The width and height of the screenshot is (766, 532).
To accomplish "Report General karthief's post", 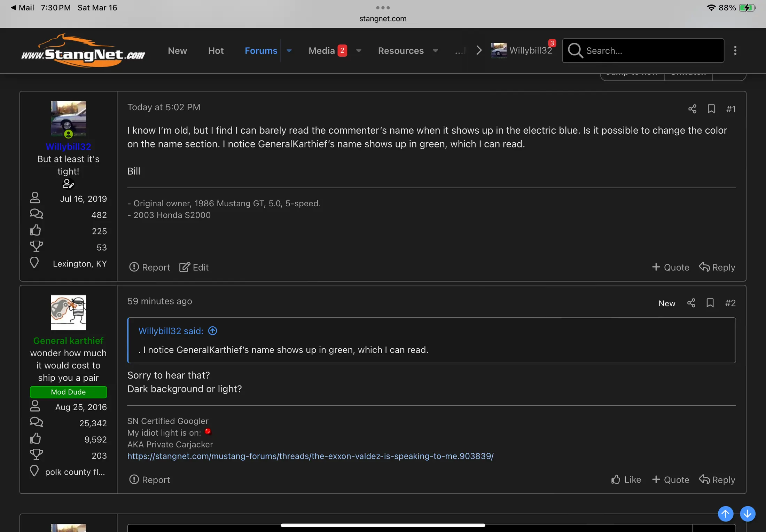I will (x=149, y=479).
